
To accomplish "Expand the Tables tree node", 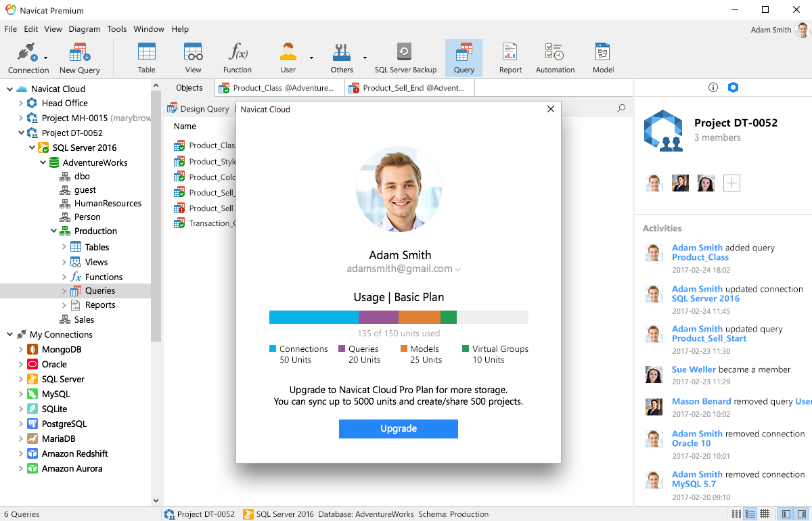I will click(x=64, y=247).
